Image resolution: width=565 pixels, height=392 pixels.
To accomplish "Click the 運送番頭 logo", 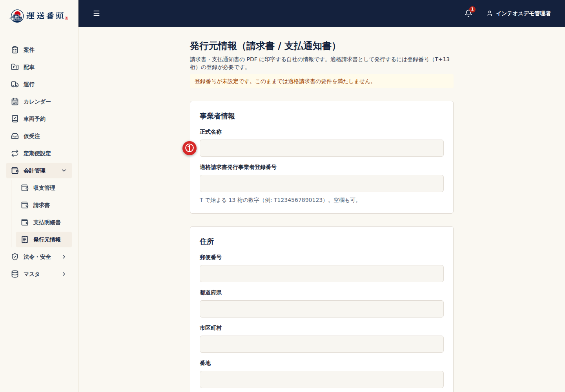I will tap(39, 16).
